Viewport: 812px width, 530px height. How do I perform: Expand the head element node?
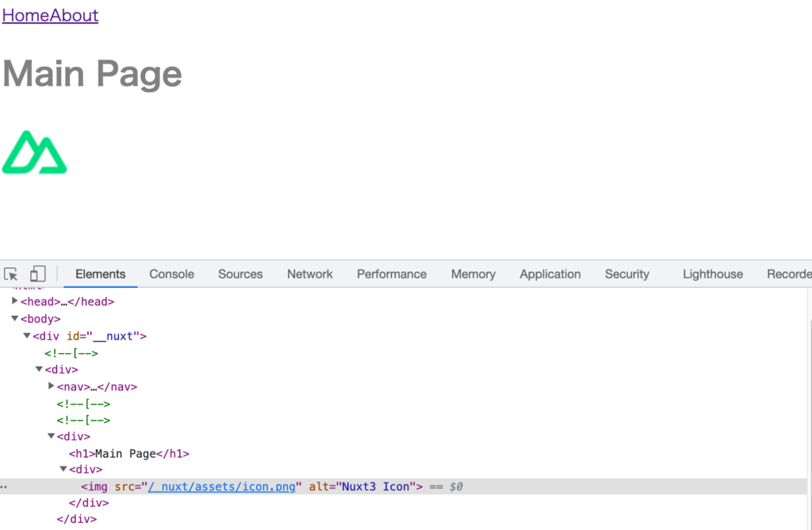pos(14,301)
